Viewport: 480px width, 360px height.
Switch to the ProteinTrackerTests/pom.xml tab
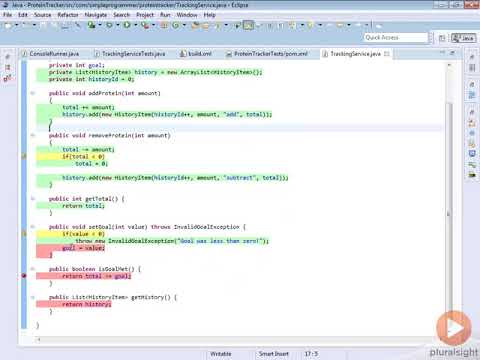point(271,54)
